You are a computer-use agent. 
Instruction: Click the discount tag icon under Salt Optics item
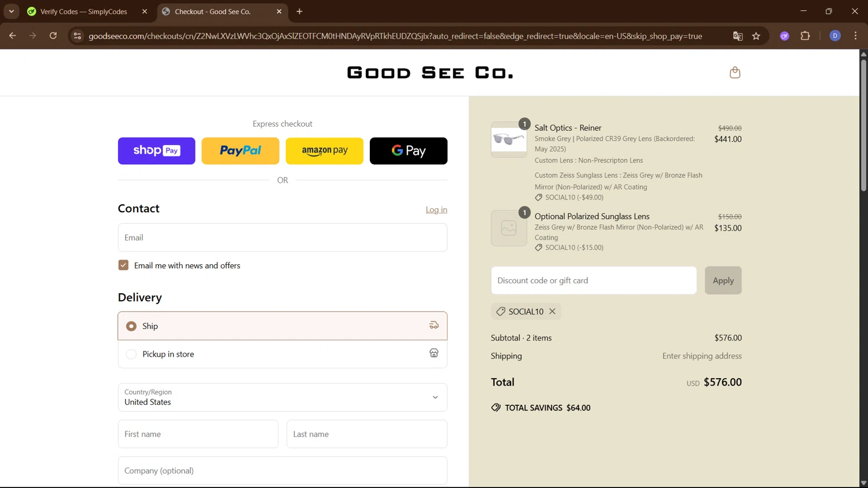pyautogui.click(x=539, y=197)
